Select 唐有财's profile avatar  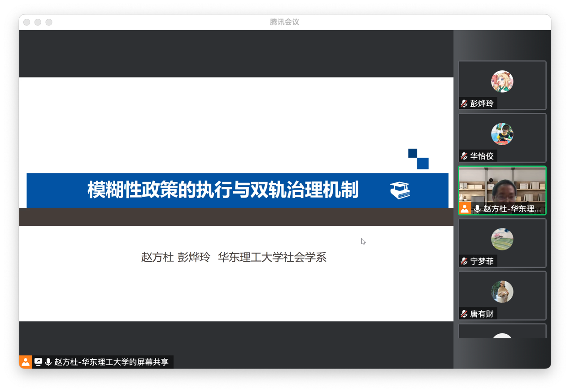[x=502, y=292]
